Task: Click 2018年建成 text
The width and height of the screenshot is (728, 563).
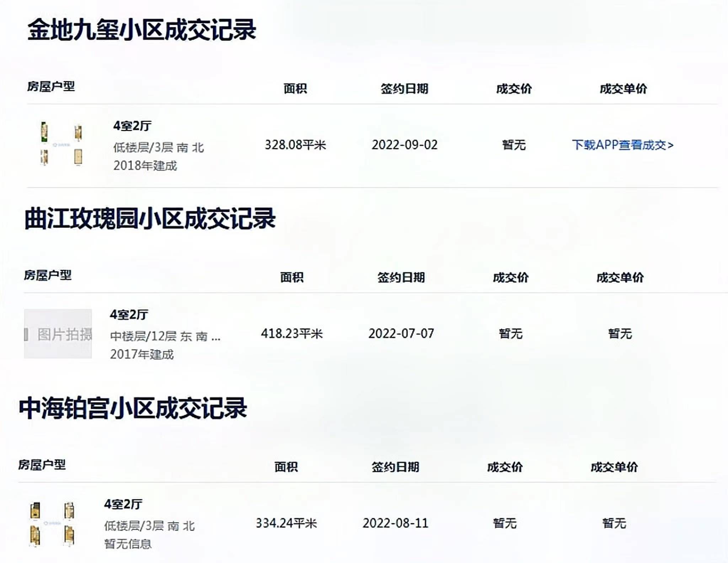Action: [x=145, y=166]
